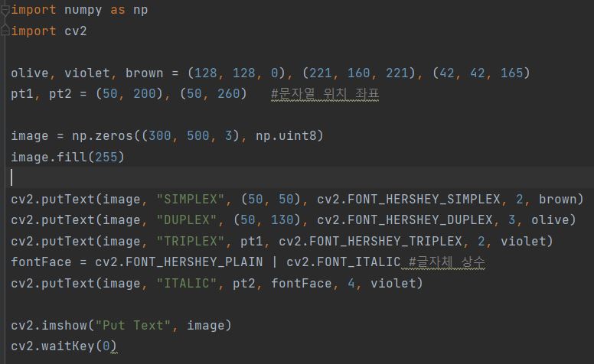The image size is (594, 364).
Task: Click the 'brown' variable in the color assignment line
Action: [145, 73]
